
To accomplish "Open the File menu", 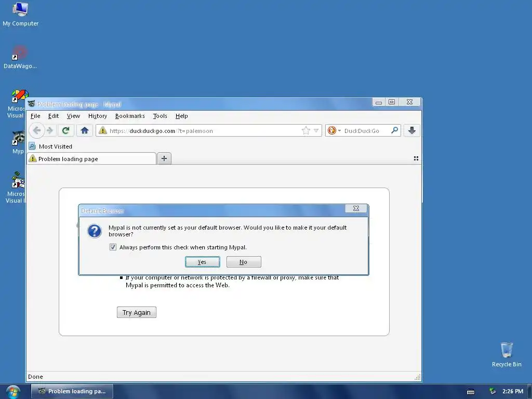I will click(x=35, y=116).
